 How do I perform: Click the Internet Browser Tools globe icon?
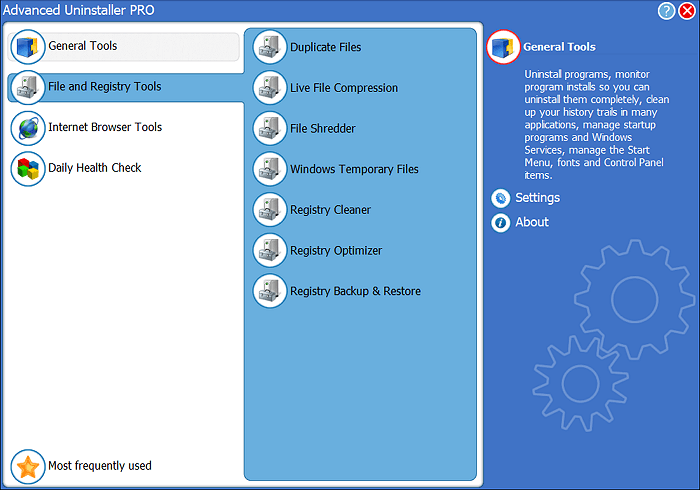pos(28,128)
